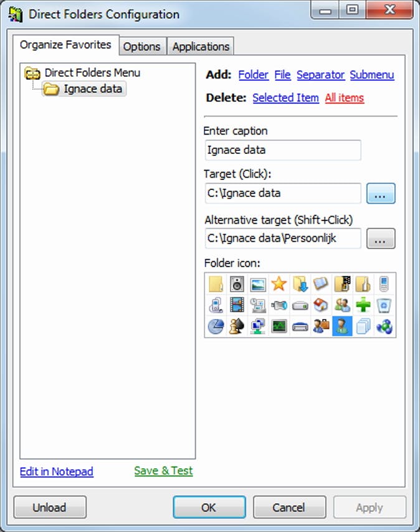Choose the hard drive with green light icon

300,305
